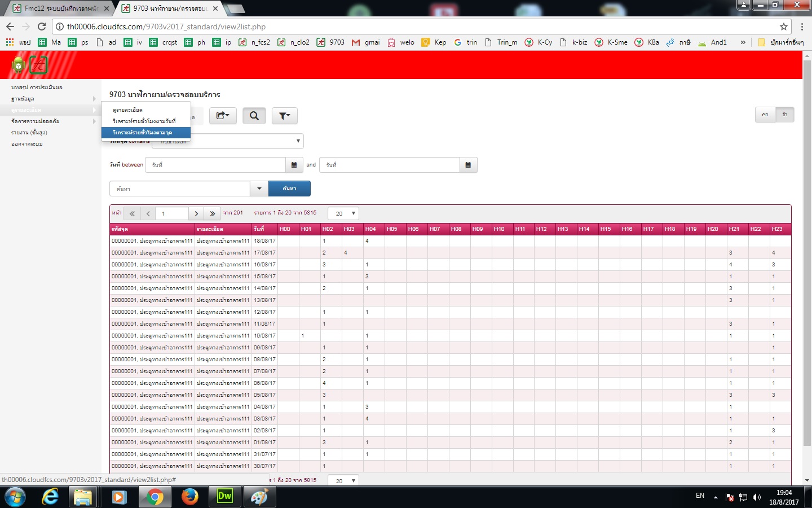
Task: Go to previous page of results
Action: [x=148, y=213]
